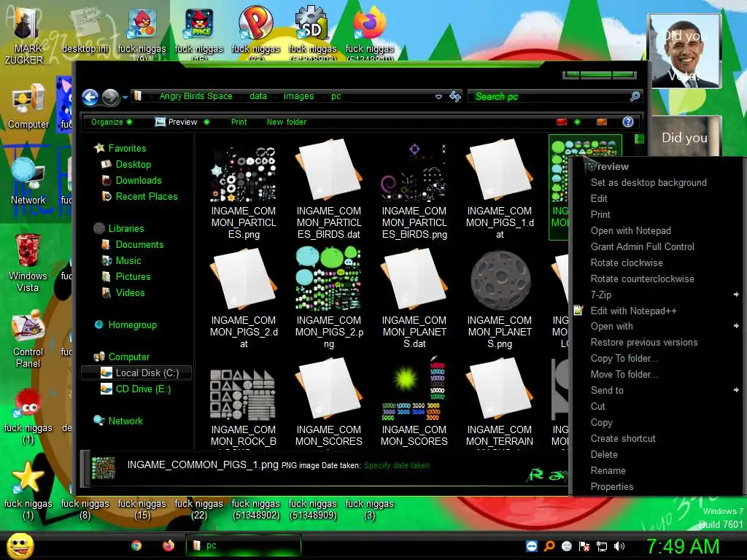747x560 pixels.
Task: Open Recent Places in navigation pane
Action: [x=146, y=196]
